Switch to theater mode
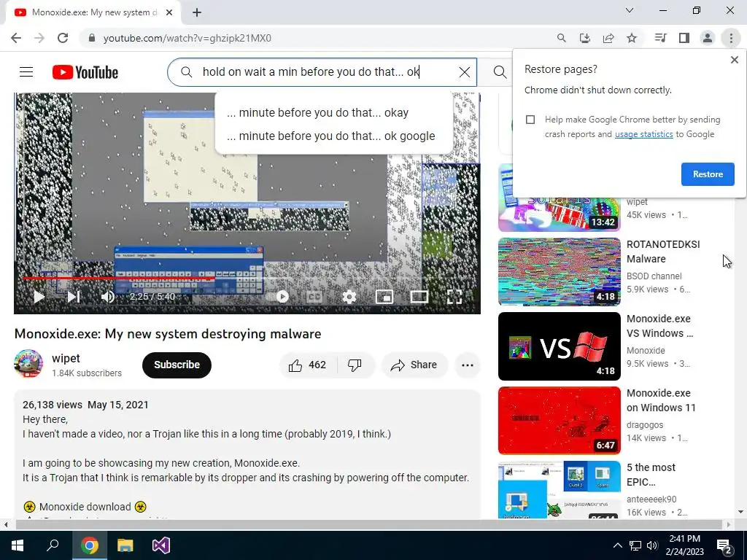The image size is (747, 560). tap(419, 297)
